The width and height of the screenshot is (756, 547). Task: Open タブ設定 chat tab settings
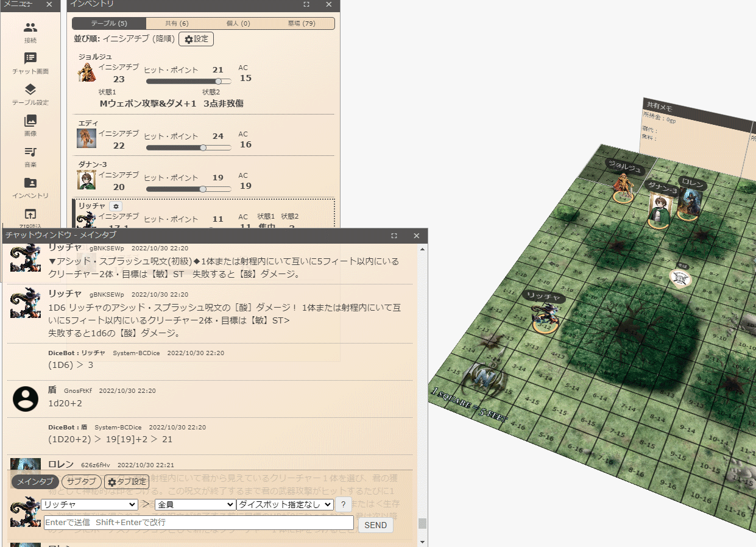[x=127, y=482]
